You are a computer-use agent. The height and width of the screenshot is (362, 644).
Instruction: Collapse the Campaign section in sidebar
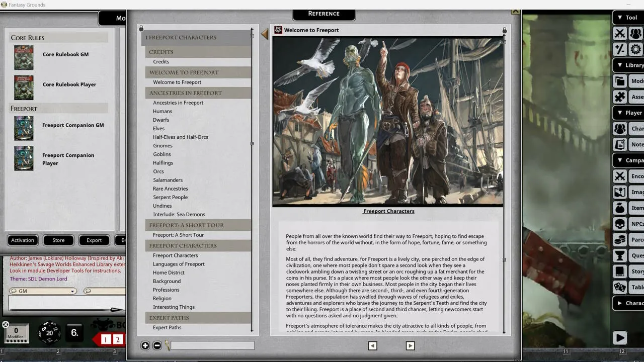620,160
